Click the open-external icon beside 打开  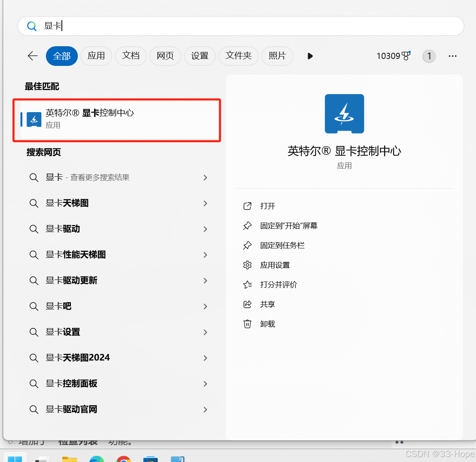(247, 206)
